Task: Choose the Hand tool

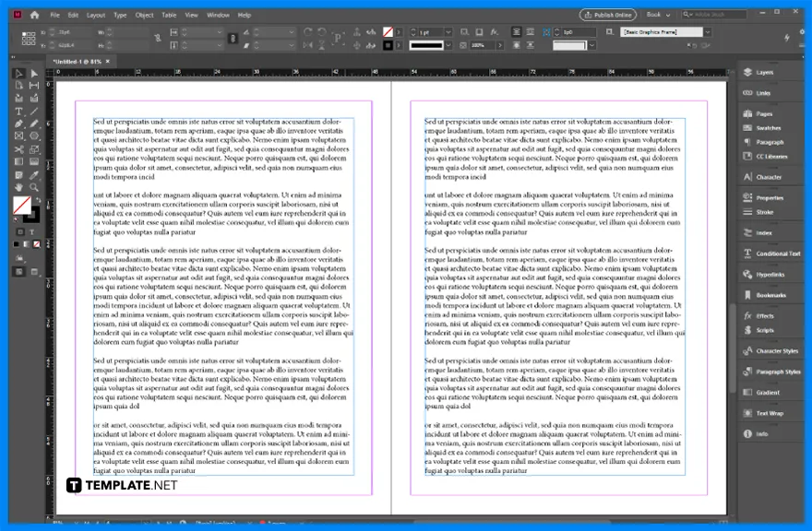Action: tap(18, 187)
